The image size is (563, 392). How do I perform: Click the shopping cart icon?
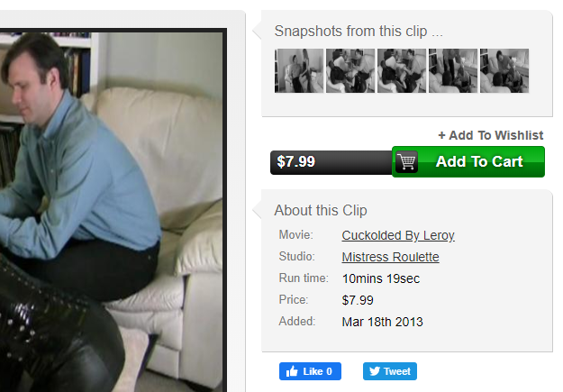[x=407, y=162]
